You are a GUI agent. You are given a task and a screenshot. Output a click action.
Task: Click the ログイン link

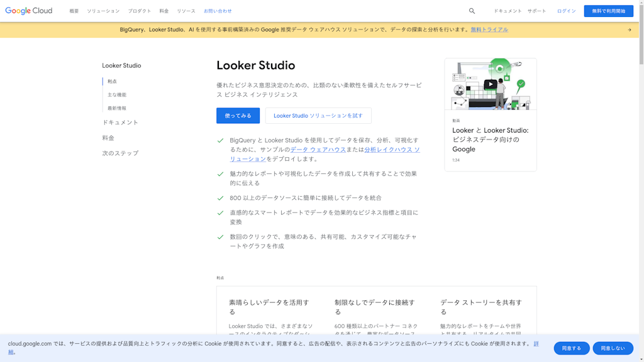point(566,11)
